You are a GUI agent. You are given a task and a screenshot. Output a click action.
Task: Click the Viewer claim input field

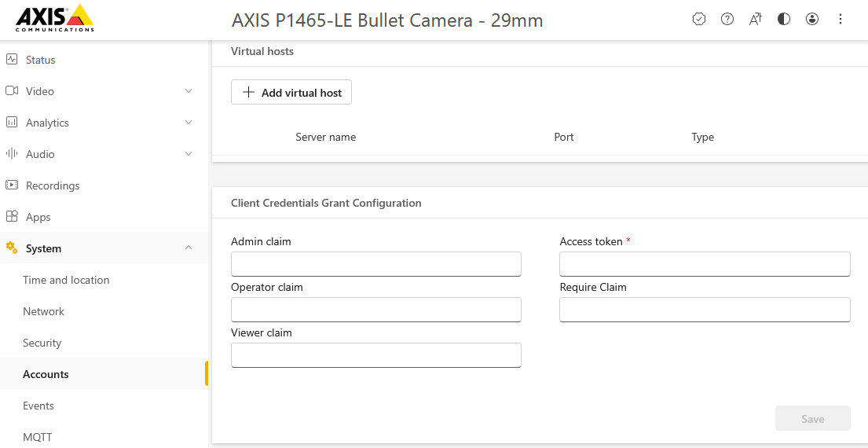tap(376, 355)
